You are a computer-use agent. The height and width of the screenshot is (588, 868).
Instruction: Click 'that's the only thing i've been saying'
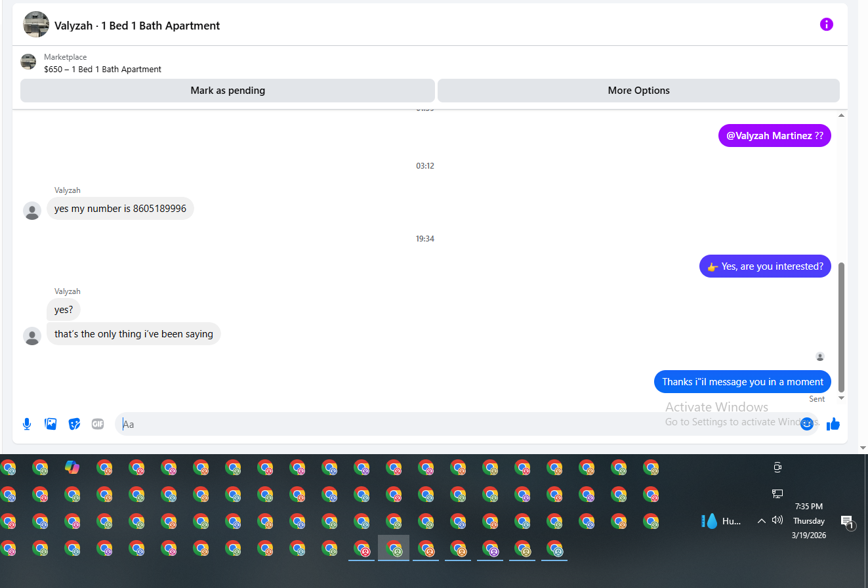coord(134,334)
